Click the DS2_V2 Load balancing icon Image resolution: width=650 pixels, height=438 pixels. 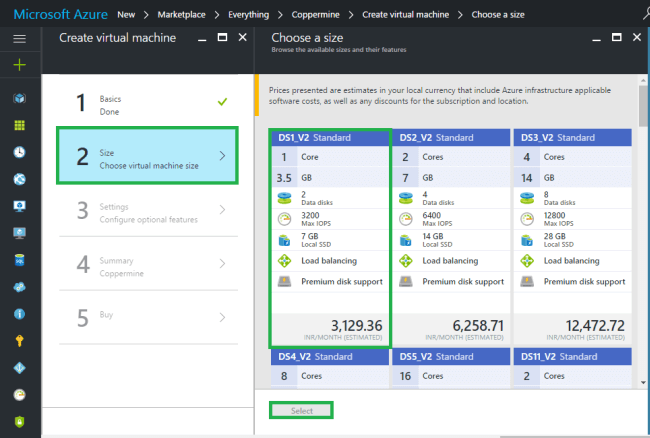tap(406, 261)
